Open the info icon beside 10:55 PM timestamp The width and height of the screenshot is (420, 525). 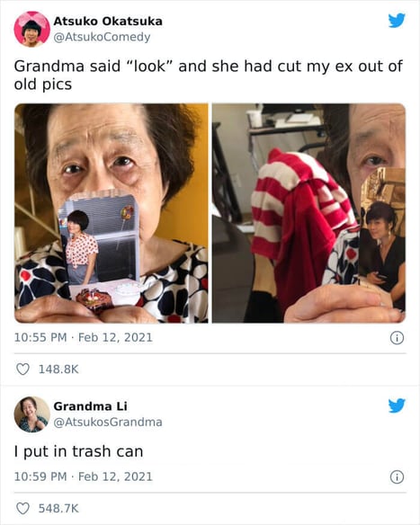[397, 338]
